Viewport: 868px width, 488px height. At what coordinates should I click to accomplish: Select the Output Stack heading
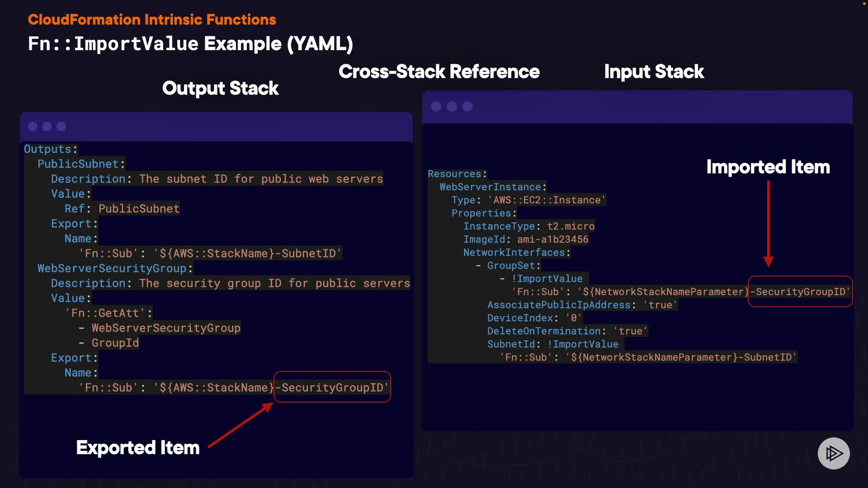pyautogui.click(x=220, y=88)
